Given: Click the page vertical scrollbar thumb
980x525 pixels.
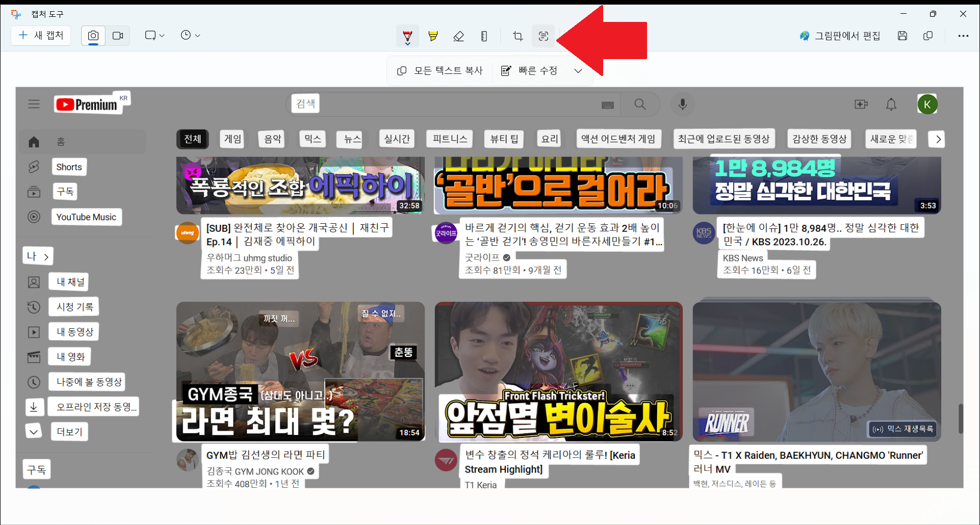Looking at the screenshot, I should pyautogui.click(x=961, y=418).
